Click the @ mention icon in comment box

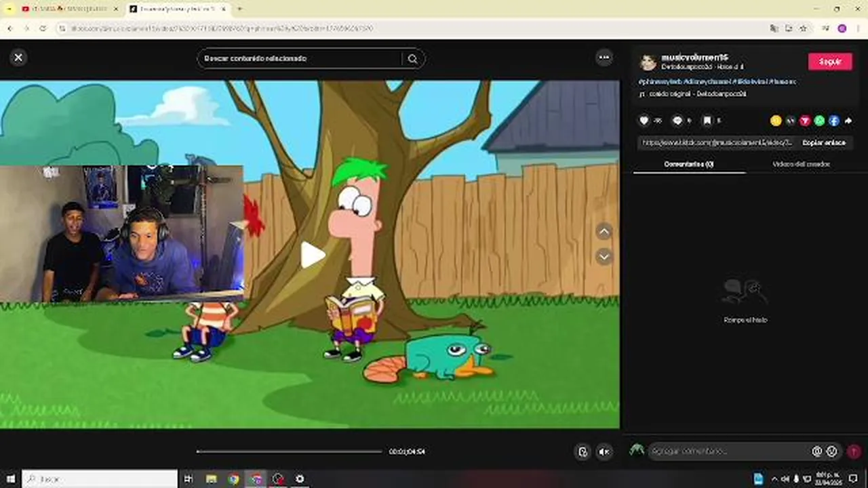coord(817,451)
